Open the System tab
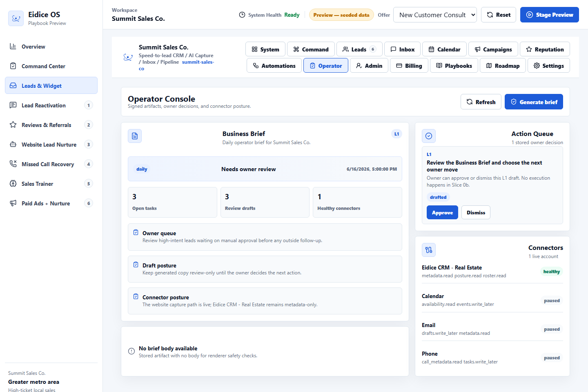This screenshot has height=392, width=588. [265, 49]
